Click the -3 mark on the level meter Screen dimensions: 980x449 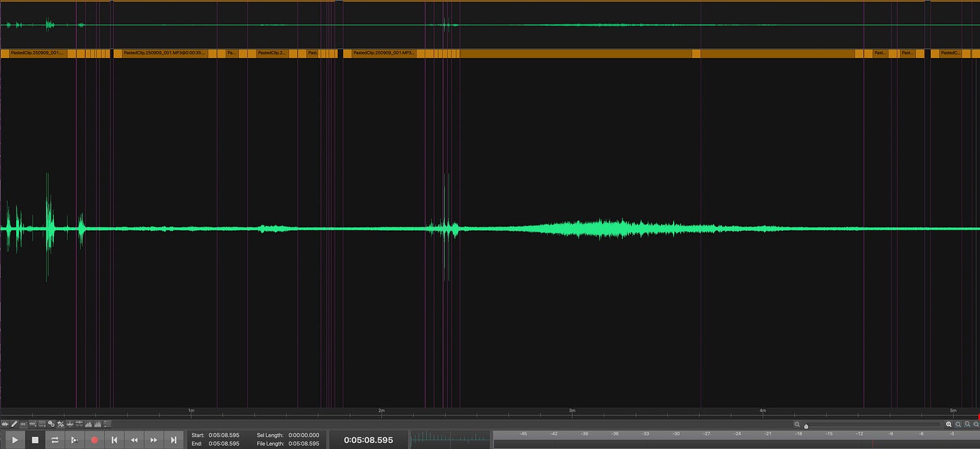pyautogui.click(x=952, y=434)
